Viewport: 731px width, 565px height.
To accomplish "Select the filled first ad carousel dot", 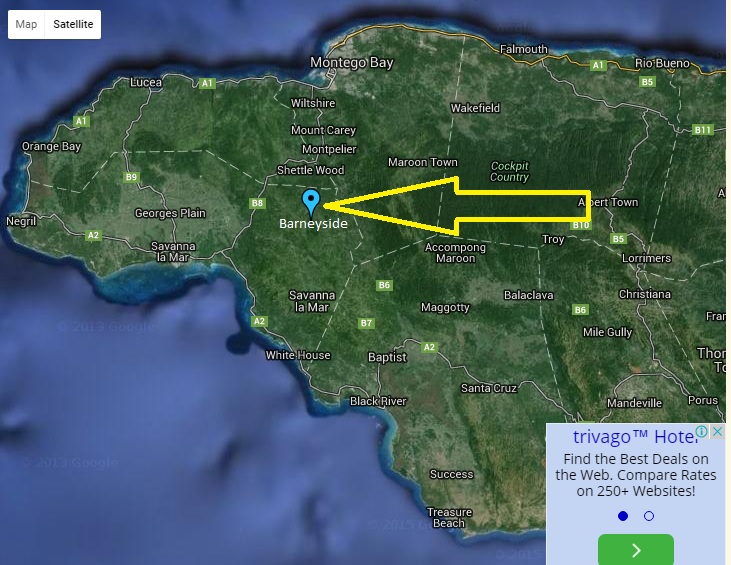I will 623,516.
